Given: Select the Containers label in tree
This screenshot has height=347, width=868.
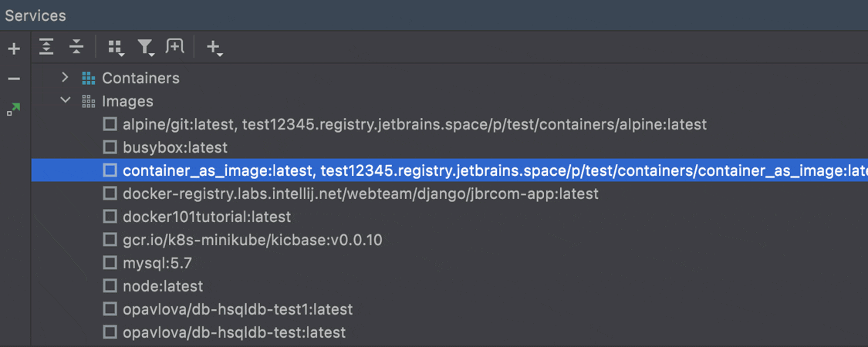Looking at the screenshot, I should click(x=140, y=78).
